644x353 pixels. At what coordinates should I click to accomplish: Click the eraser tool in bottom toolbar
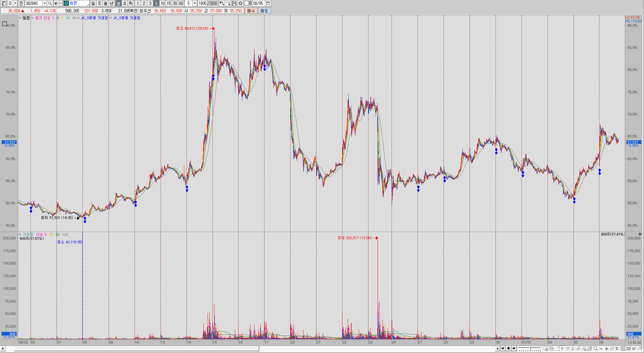point(612,348)
